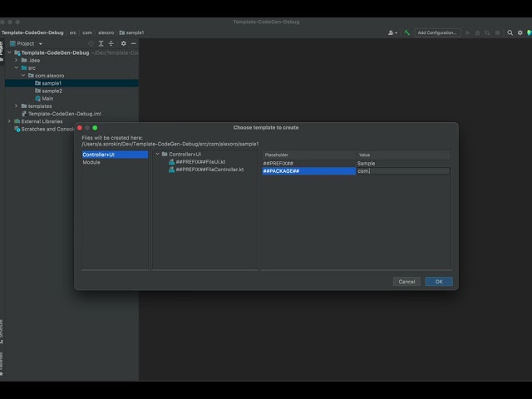Viewport: 532px width, 399px height.
Task: Select the Controller+UI template
Action: coord(115,155)
